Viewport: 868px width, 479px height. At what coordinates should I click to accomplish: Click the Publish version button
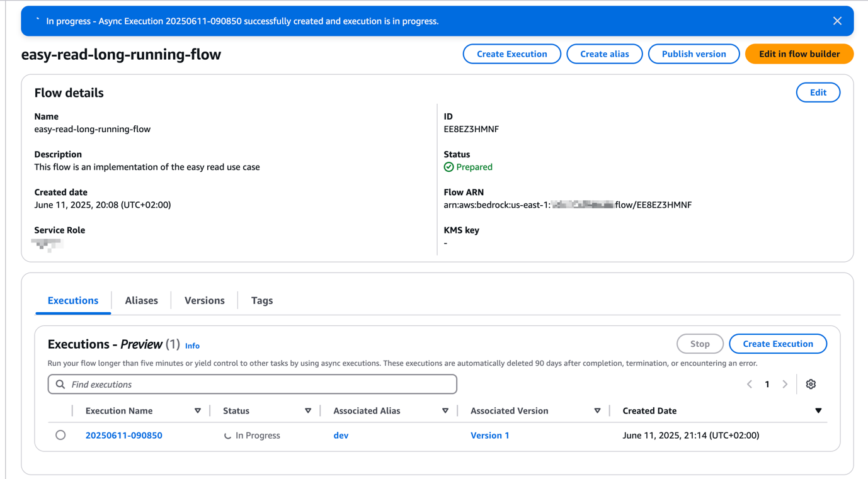(x=694, y=54)
